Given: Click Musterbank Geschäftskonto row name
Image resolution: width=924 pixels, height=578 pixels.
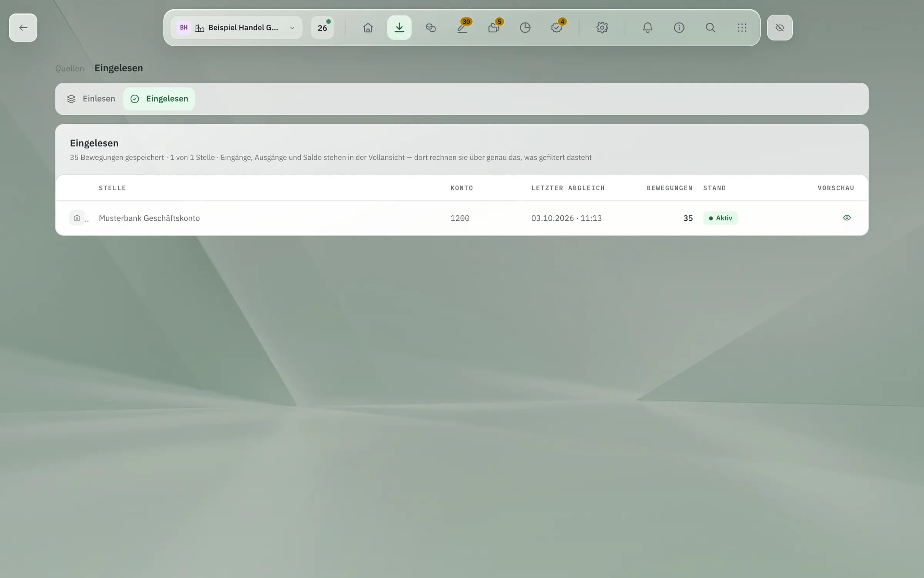Looking at the screenshot, I should tap(149, 218).
